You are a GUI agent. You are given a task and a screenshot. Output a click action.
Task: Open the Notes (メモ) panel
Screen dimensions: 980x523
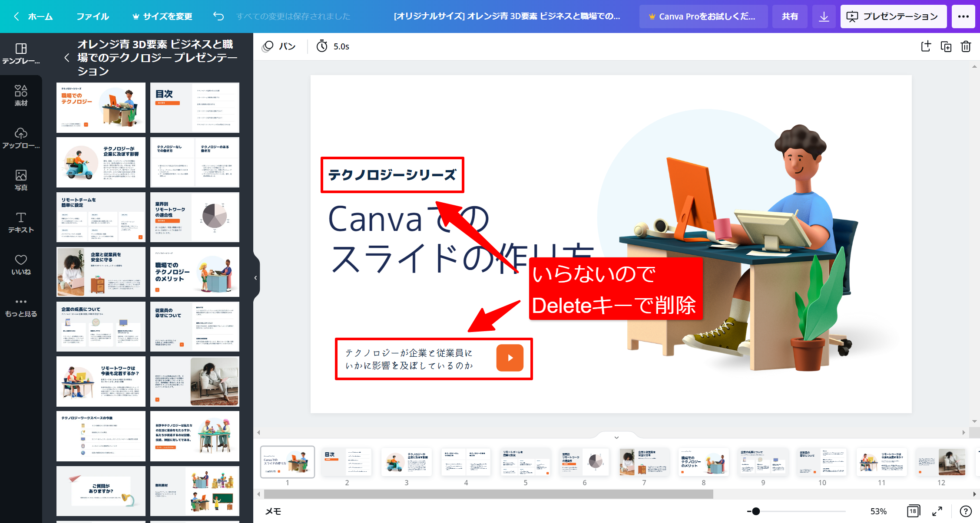click(x=273, y=511)
